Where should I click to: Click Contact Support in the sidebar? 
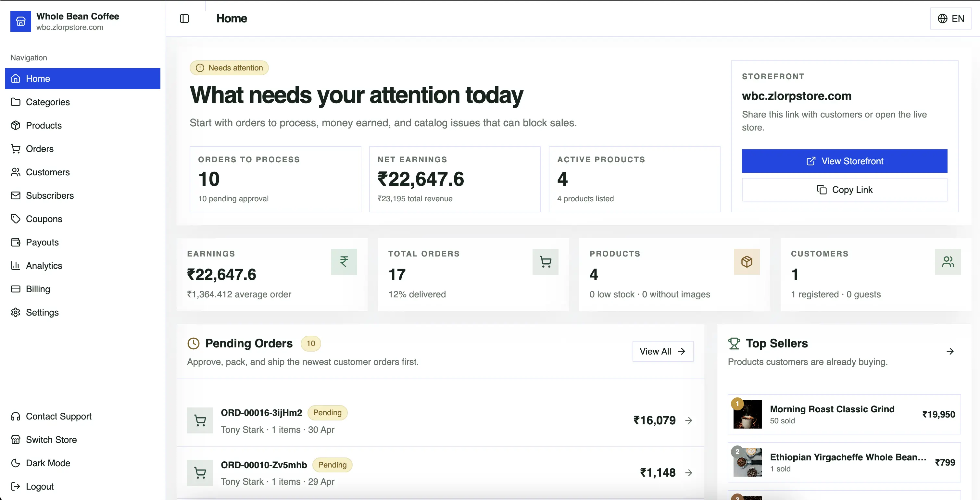(83, 416)
